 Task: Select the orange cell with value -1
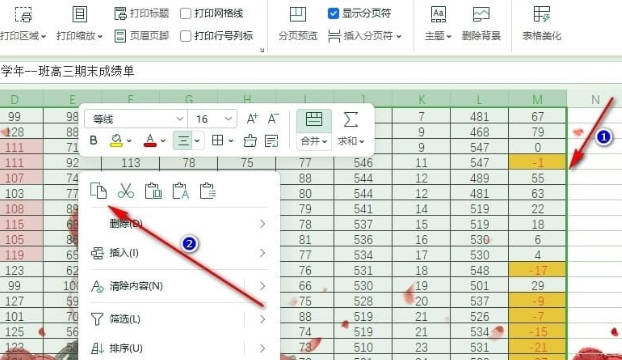click(538, 163)
